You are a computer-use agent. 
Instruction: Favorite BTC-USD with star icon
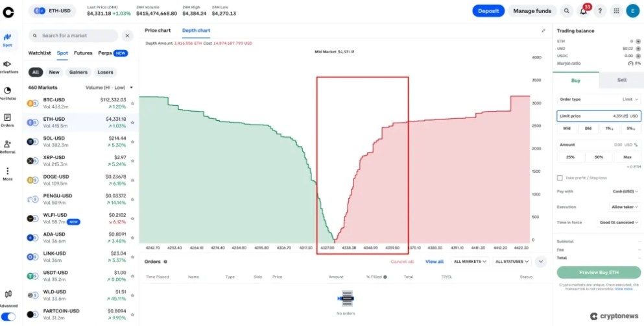tap(132, 104)
